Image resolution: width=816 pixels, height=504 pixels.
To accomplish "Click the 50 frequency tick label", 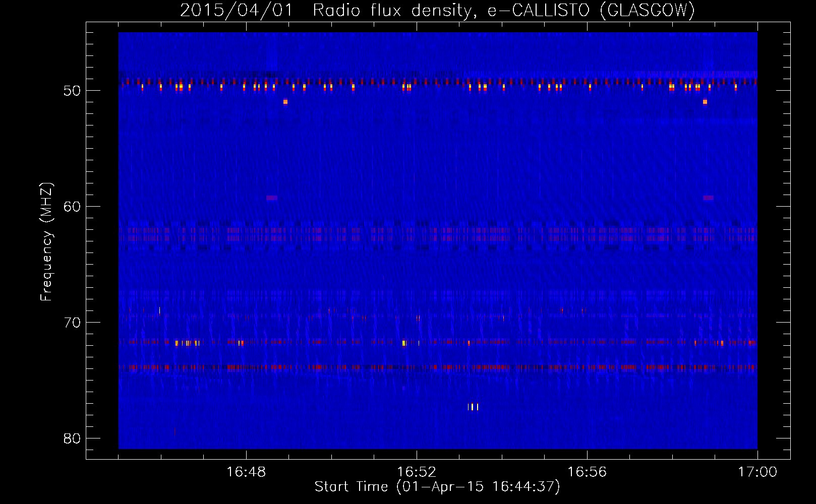I will (x=72, y=91).
